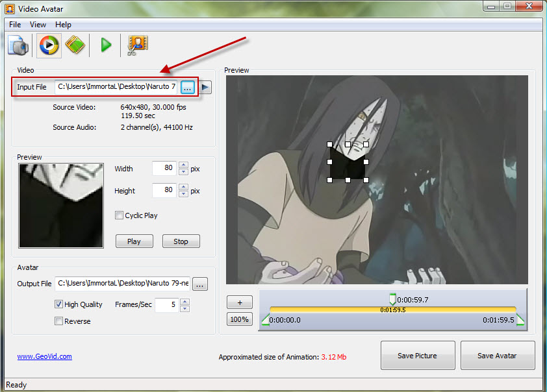Click the plus zoom button
Screen dimensions: 547x392
(x=240, y=302)
